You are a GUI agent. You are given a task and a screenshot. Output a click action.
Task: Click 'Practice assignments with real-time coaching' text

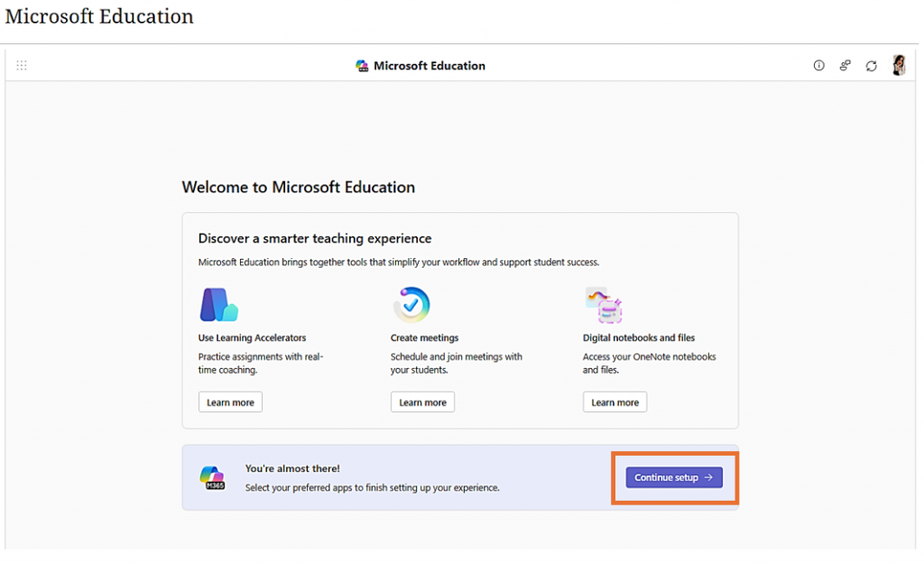pos(261,364)
